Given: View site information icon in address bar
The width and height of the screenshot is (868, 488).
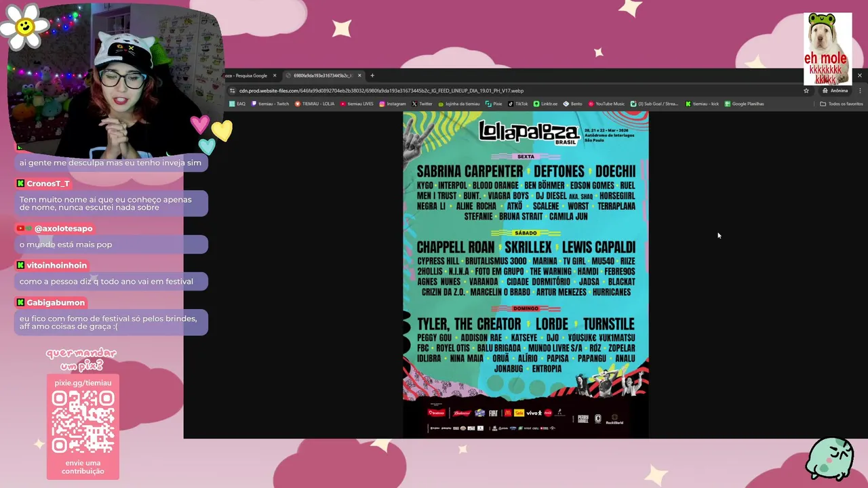Looking at the screenshot, I should pyautogui.click(x=233, y=90).
